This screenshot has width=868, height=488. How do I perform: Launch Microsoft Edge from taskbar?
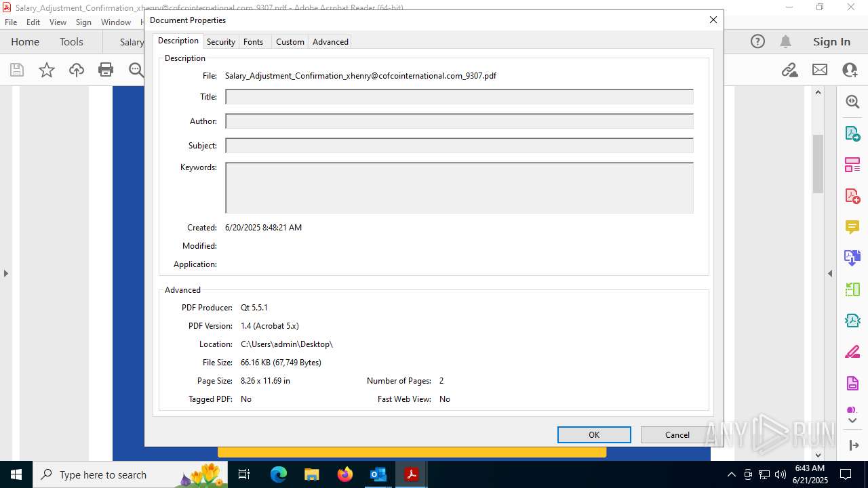(x=279, y=474)
